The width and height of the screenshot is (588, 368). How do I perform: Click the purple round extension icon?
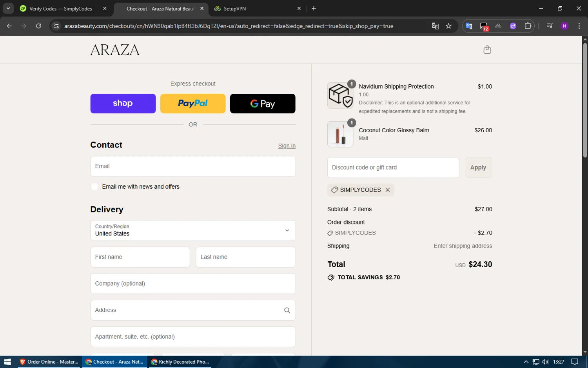(x=513, y=26)
